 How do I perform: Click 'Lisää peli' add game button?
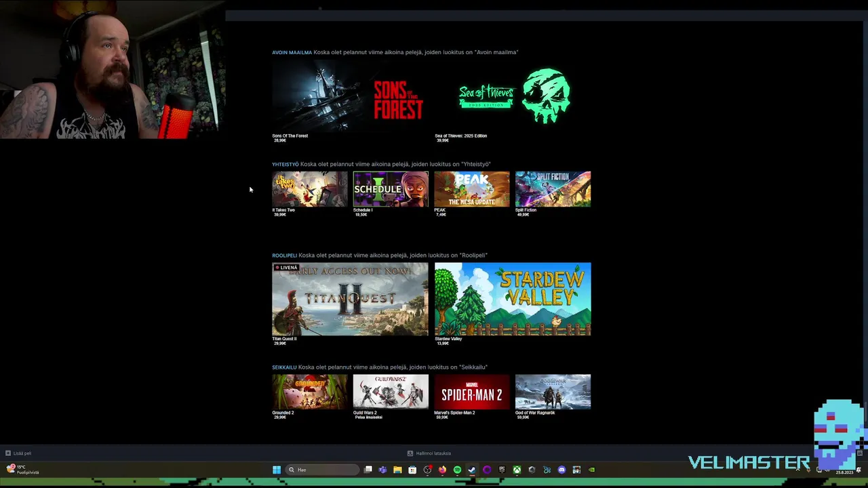coord(18,453)
